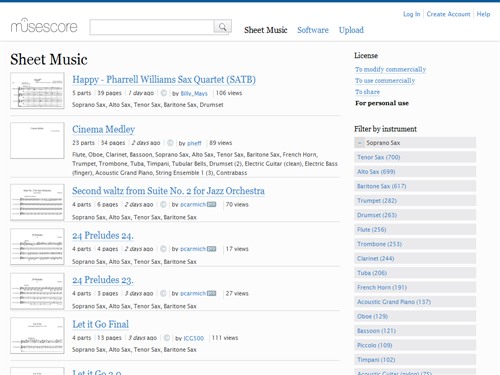Screen dimensions: 500x375
Task: Click the pro badge on 24 Preludes 23 row
Action: point(212,293)
